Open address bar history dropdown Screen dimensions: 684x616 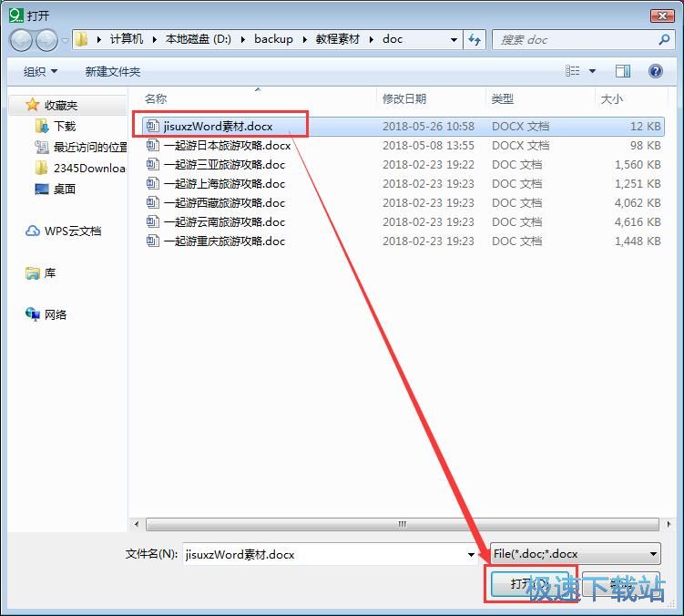454,40
